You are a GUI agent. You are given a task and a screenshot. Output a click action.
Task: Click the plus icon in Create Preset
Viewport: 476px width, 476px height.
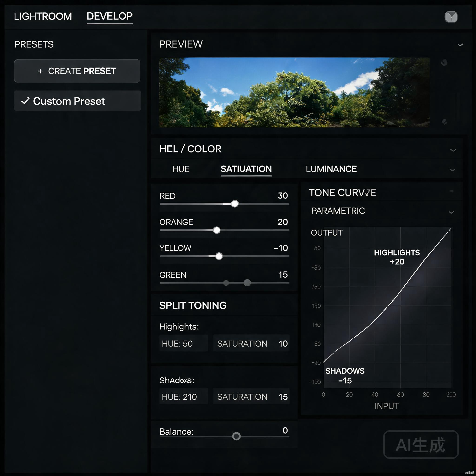click(40, 71)
